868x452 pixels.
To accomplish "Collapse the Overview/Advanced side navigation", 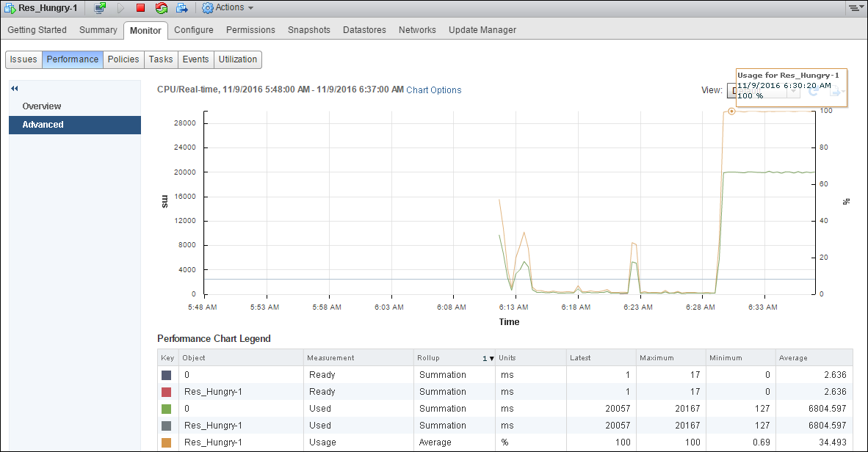I will click(x=15, y=89).
